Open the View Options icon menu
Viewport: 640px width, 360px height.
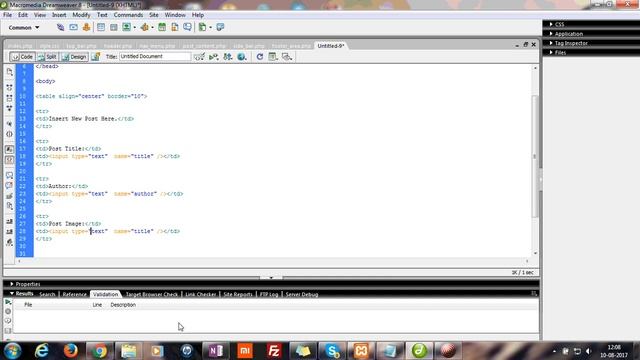(x=273, y=57)
